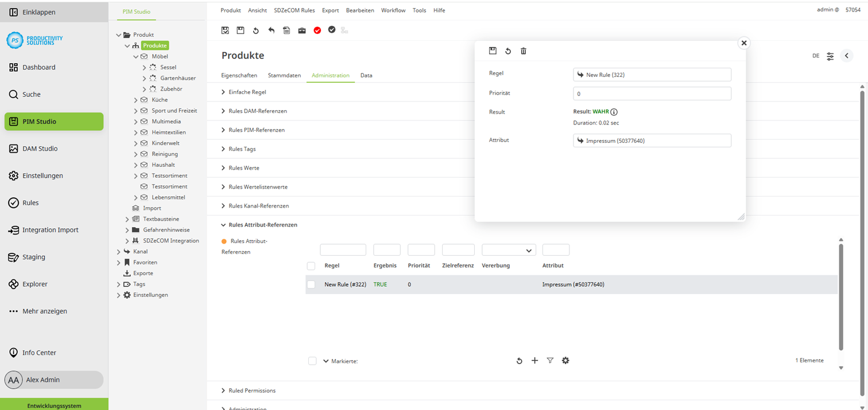Toggle the select-all checkbox in the table header
This screenshot has height=410, width=868.
pyautogui.click(x=312, y=265)
